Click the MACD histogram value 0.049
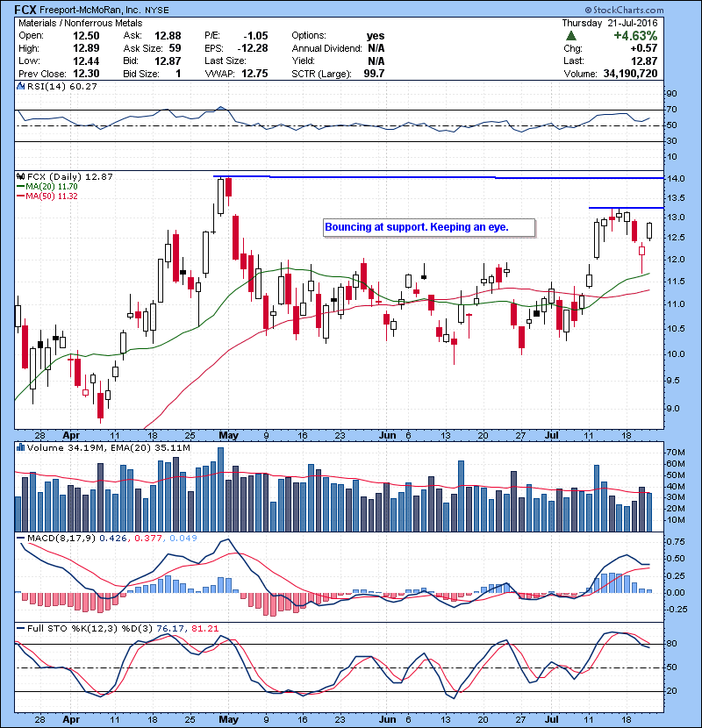702x728 pixels. pos(183,539)
